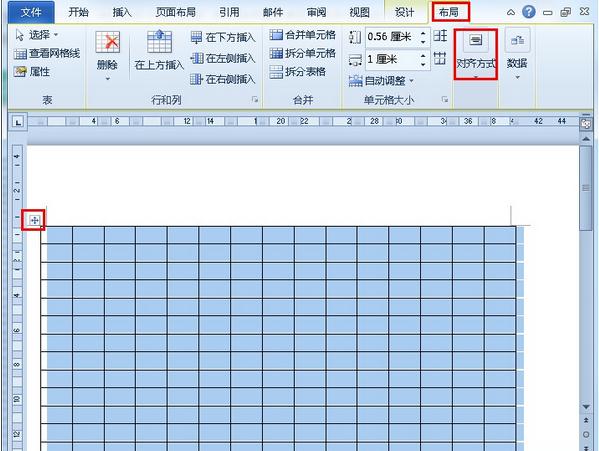This screenshot has height=451, width=599.
Task: Switch to the Layout (布局) tab
Action: 449,12
